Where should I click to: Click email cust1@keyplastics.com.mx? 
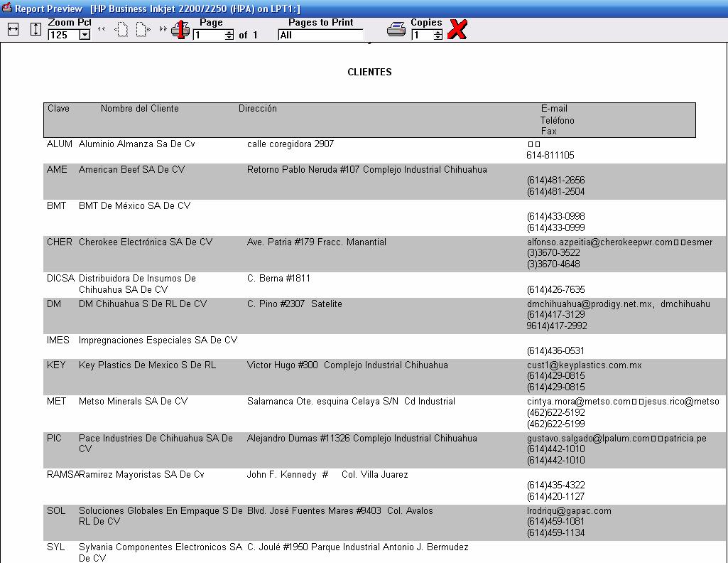584,365
